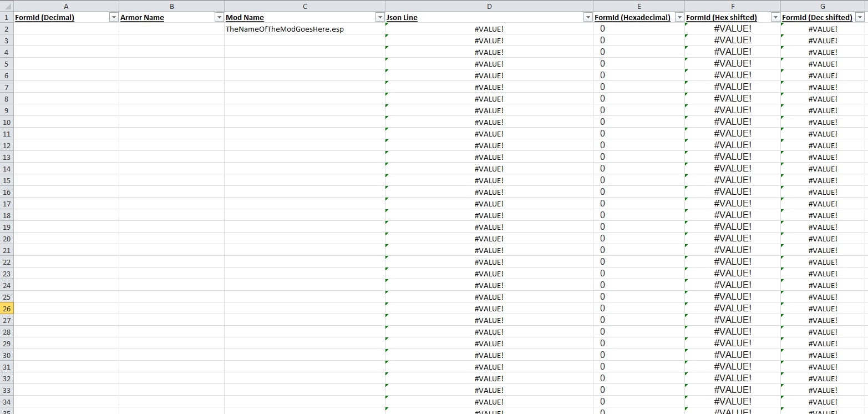This screenshot has height=414, width=868.
Task: Open filter dropdown for Mod Name
Action: coord(380,17)
